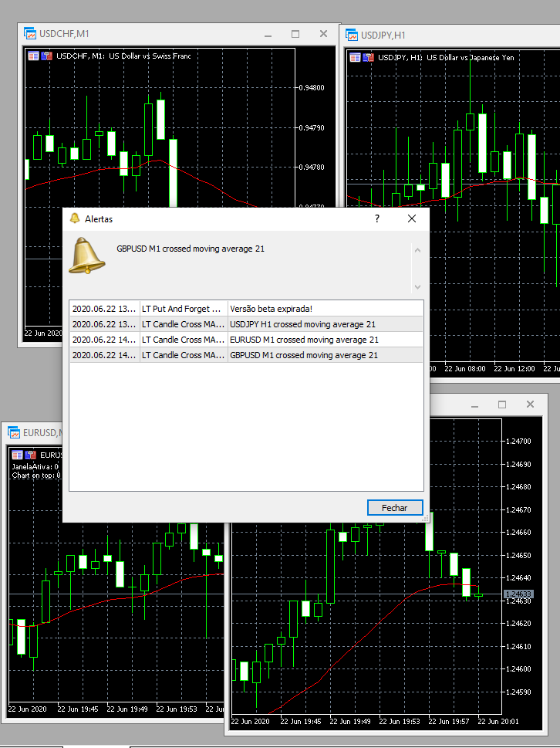Close the GBPUSD chart window at bottom right

(530, 404)
